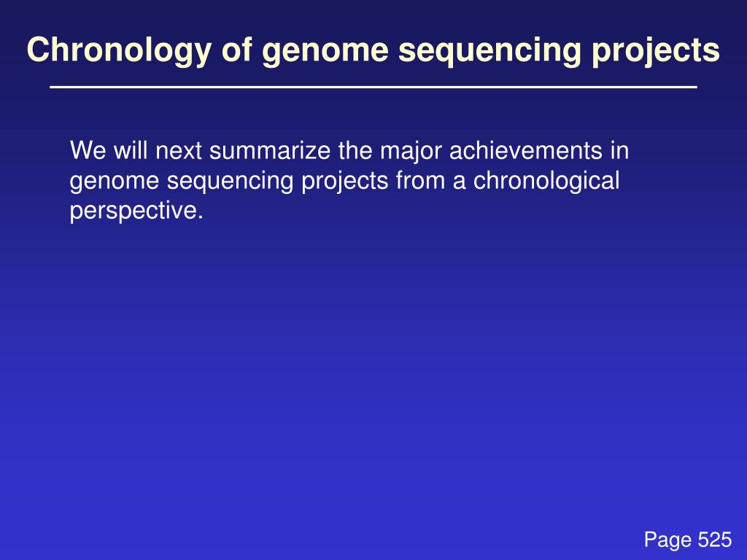This screenshot has width=747, height=560.
Task: Click the word 'next' in the first line
Action: click(x=179, y=152)
